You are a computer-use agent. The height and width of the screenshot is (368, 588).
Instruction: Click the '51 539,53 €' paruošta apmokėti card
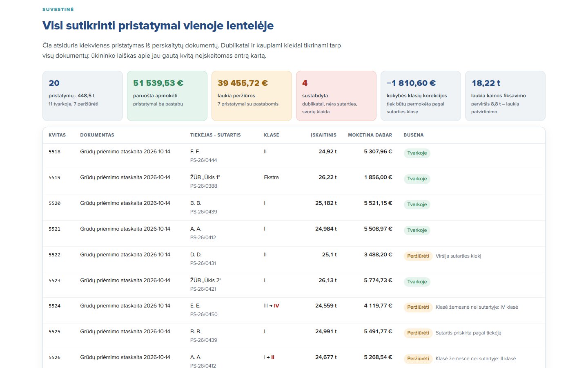[167, 96]
